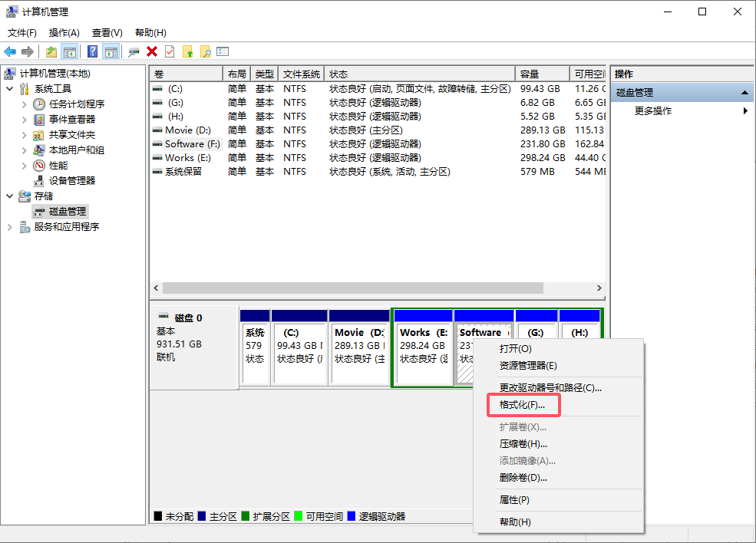Toggle the console tree visibility icon
The width and height of the screenshot is (756, 543).
tap(68, 51)
